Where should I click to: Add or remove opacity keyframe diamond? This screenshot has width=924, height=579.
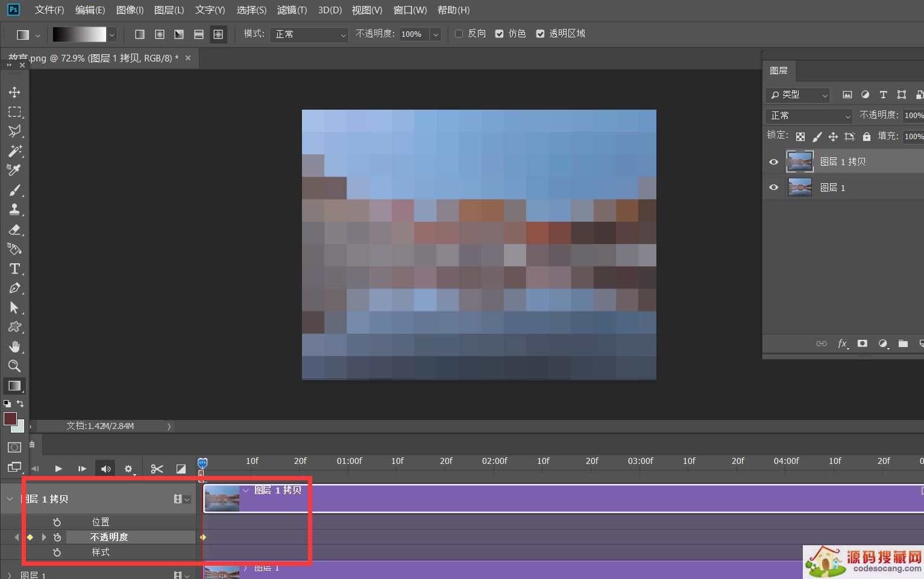30,537
